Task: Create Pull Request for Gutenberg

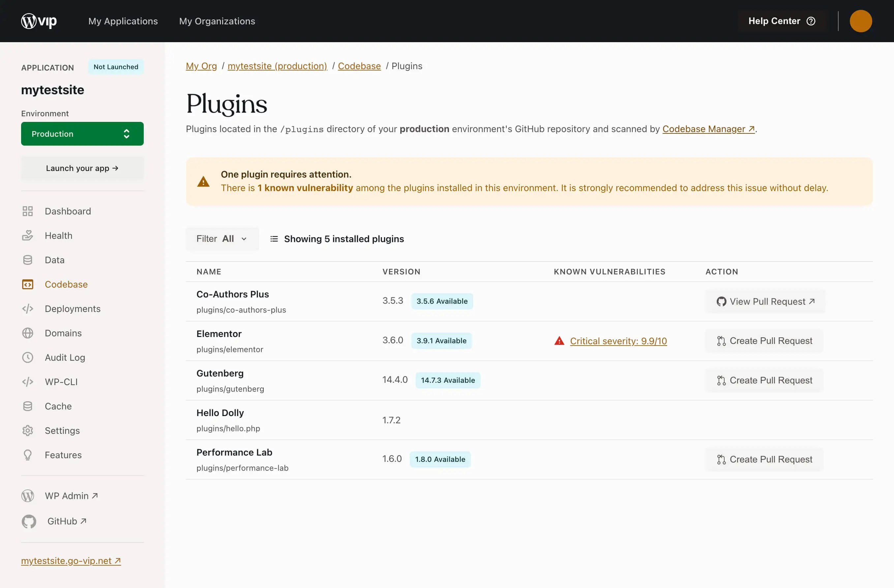Action: click(764, 380)
